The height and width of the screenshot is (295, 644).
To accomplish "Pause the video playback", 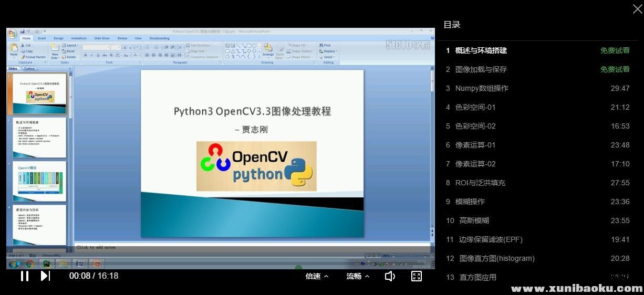I will (24, 276).
